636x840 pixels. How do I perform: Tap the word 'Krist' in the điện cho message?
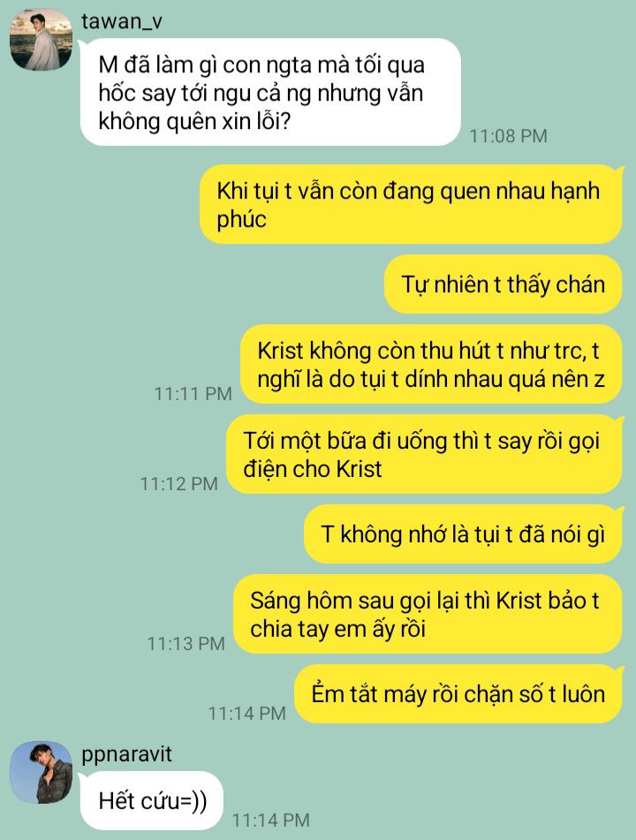point(359,469)
